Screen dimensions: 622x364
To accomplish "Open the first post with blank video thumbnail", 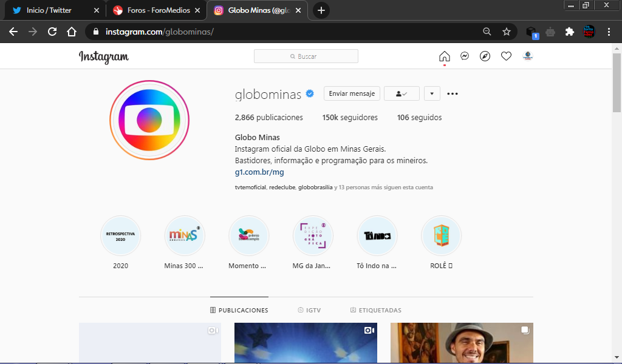I will (x=150, y=343).
